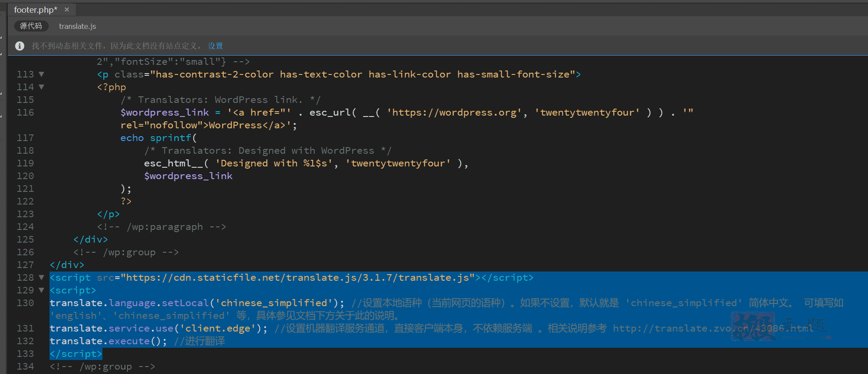Click the info icon in the notification bar
This screenshot has height=374, width=868.
click(x=20, y=46)
